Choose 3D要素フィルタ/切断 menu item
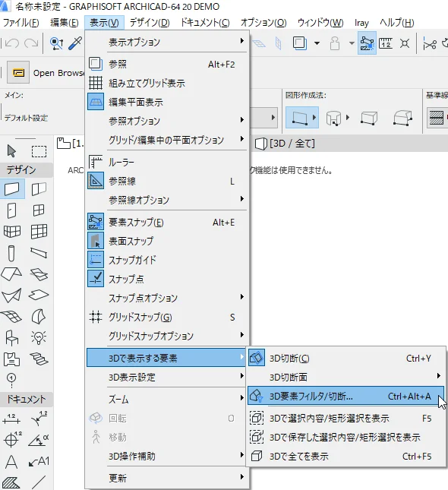The height and width of the screenshot is (490, 448). coord(346,397)
